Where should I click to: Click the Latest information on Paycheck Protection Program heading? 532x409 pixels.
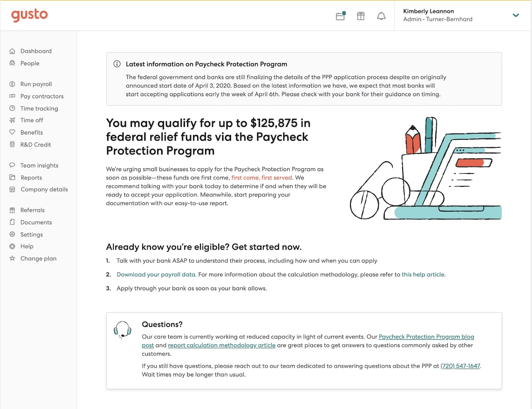coord(206,64)
